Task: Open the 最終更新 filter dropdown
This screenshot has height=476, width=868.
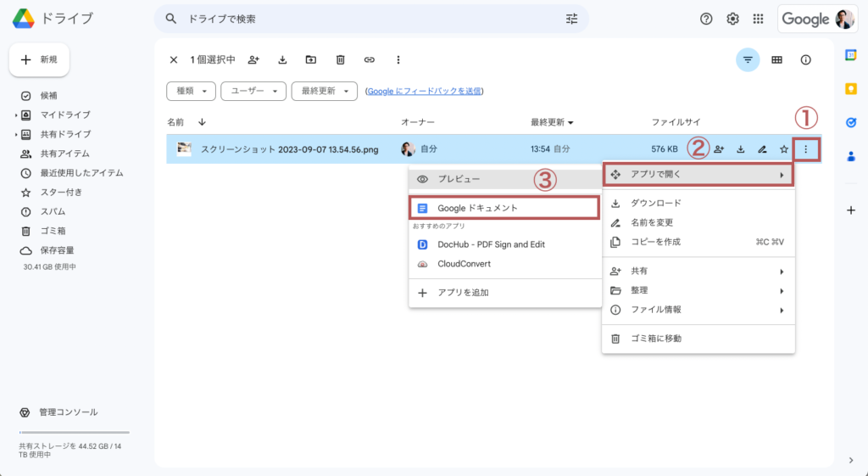Action: coord(325,92)
